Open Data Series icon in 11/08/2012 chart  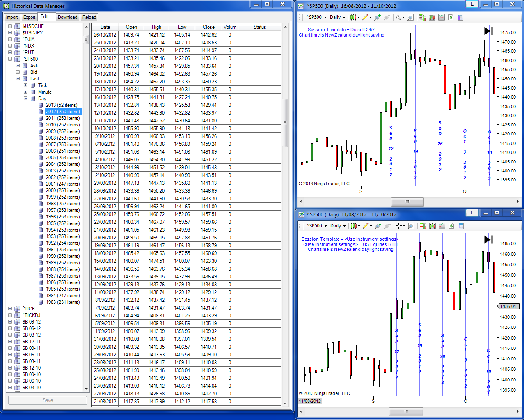[432, 226]
